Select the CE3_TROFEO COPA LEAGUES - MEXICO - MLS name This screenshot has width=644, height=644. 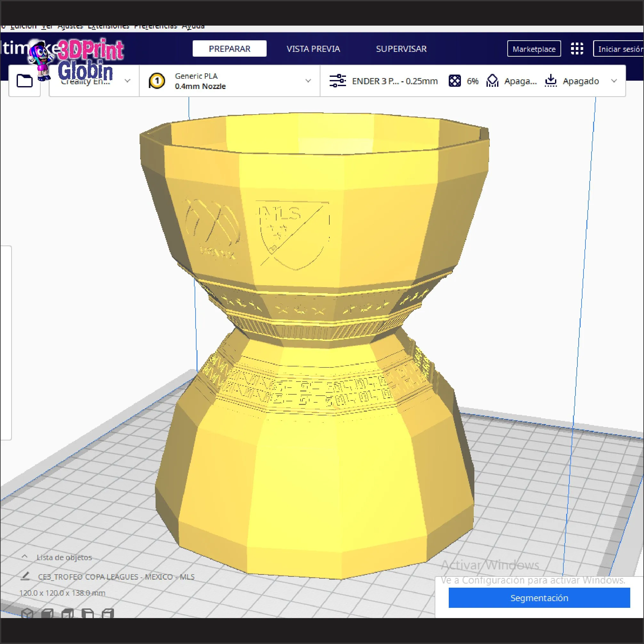tap(116, 577)
